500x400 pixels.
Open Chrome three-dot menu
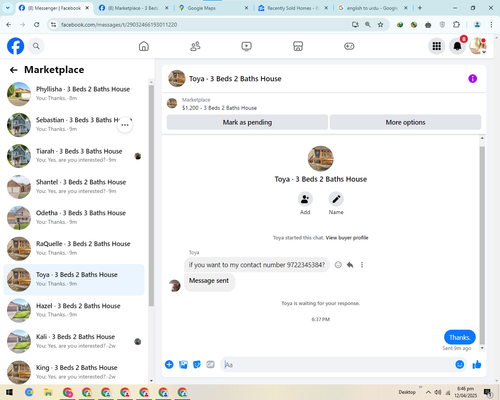[491, 25]
